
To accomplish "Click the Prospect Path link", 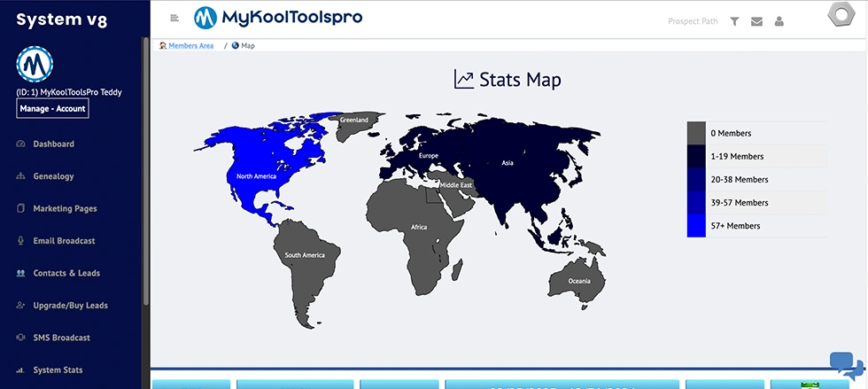I will pyautogui.click(x=693, y=21).
